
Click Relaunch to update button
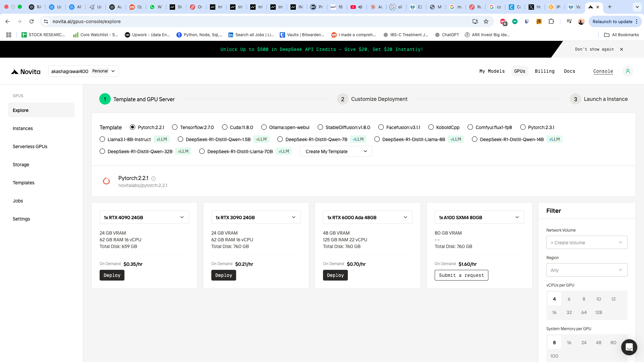point(615,21)
